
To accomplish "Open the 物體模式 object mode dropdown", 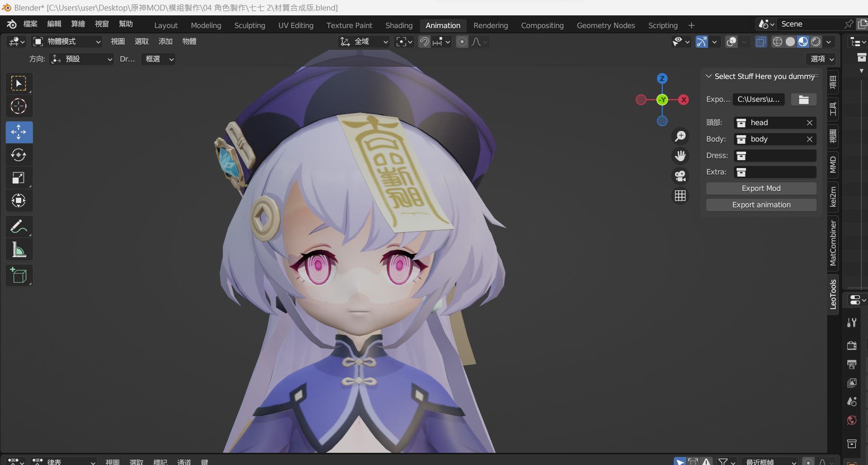I will [67, 41].
